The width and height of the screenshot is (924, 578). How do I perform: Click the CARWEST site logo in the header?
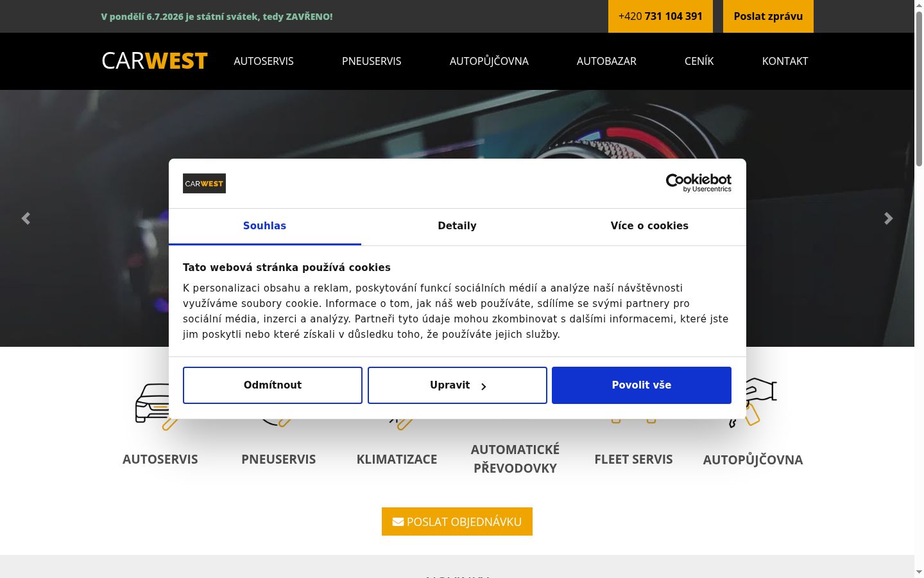coord(155,61)
